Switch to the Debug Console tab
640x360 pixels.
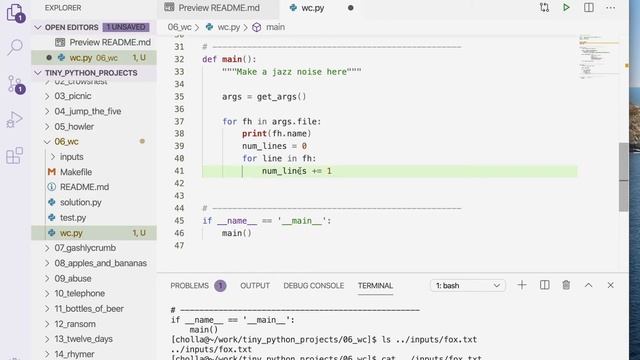313,286
